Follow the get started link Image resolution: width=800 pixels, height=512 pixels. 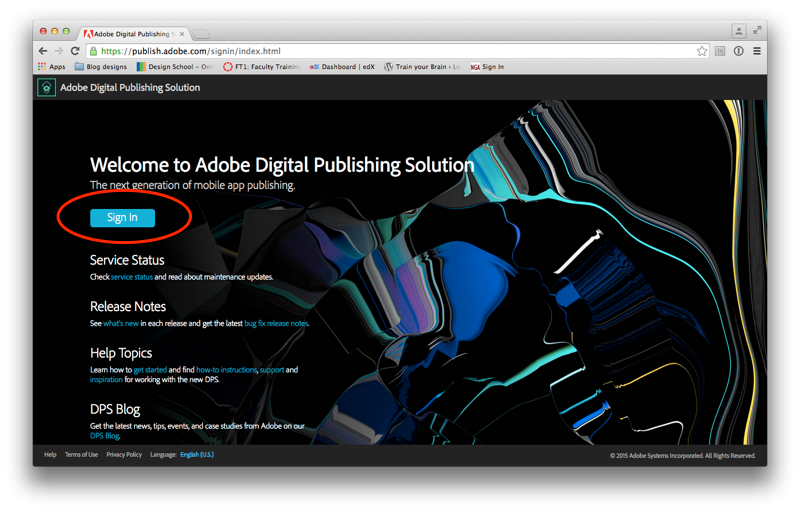pos(150,370)
